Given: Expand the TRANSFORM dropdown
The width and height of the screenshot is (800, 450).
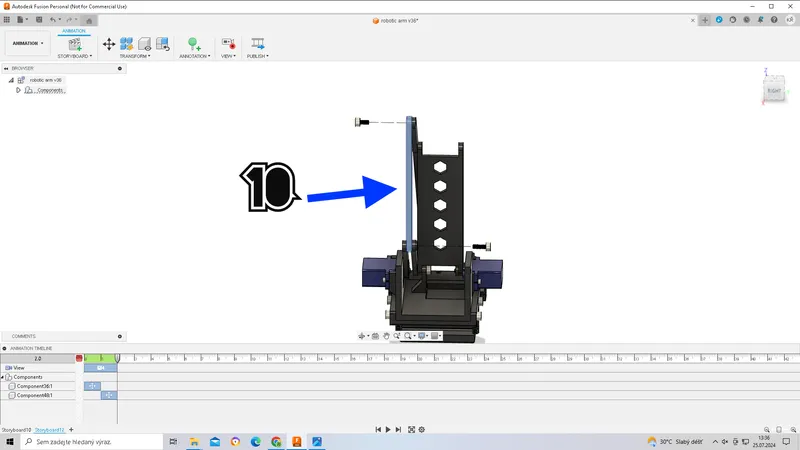Looking at the screenshot, I should (135, 56).
